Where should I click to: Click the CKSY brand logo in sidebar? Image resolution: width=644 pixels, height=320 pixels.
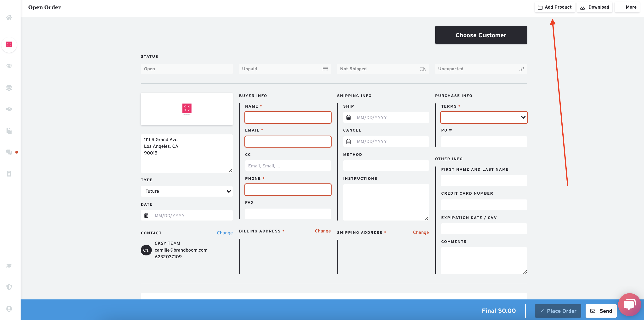coord(9,45)
